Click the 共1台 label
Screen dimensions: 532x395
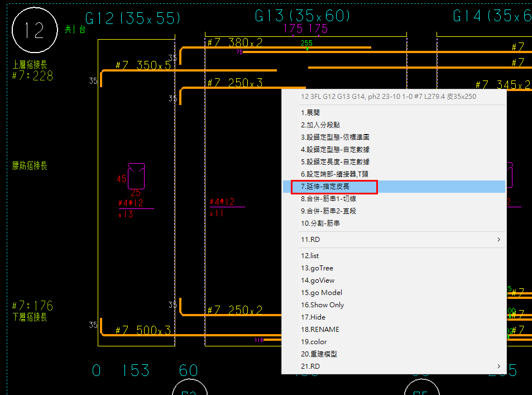[x=75, y=30]
